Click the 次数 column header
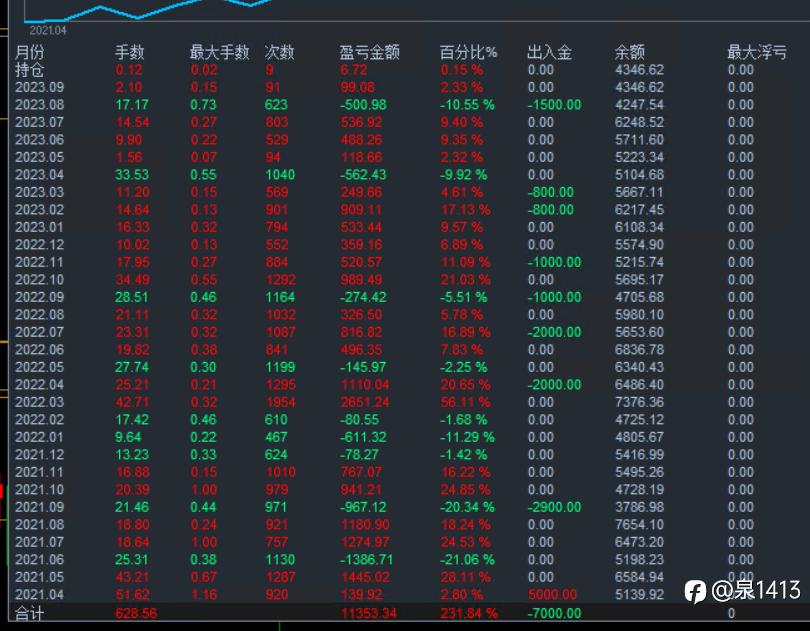This screenshot has height=631, width=810. coord(279,52)
